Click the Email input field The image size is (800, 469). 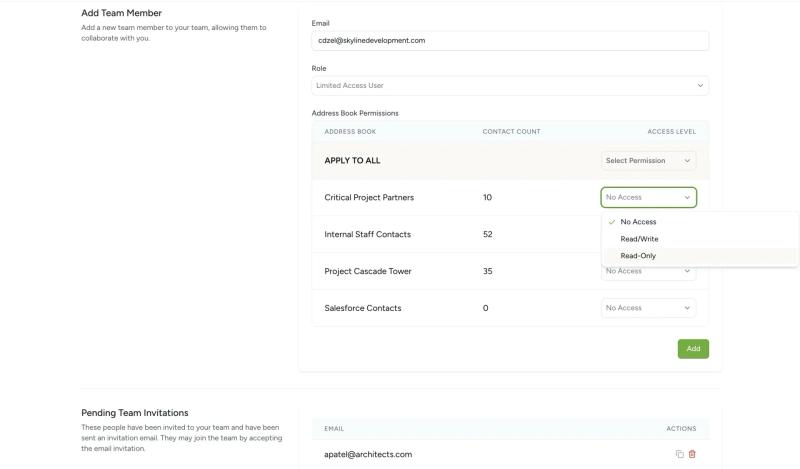pos(510,41)
